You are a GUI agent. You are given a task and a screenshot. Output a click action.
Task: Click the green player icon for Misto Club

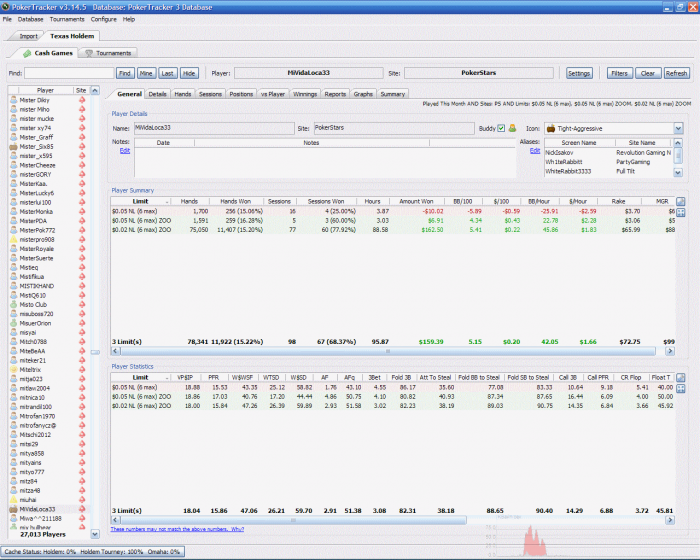click(x=14, y=305)
